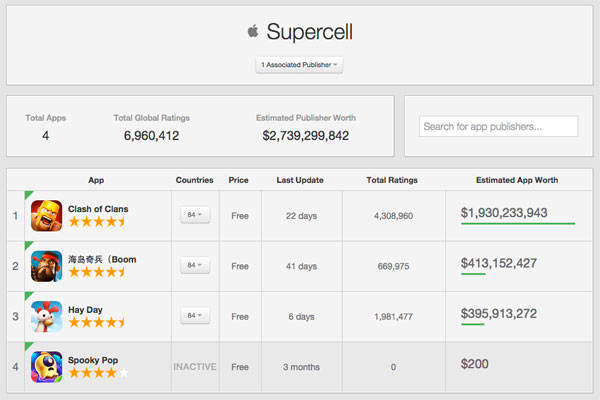Image resolution: width=600 pixels, height=400 pixels.
Task: Select the 4,308,960 ratings cell
Action: (x=393, y=216)
